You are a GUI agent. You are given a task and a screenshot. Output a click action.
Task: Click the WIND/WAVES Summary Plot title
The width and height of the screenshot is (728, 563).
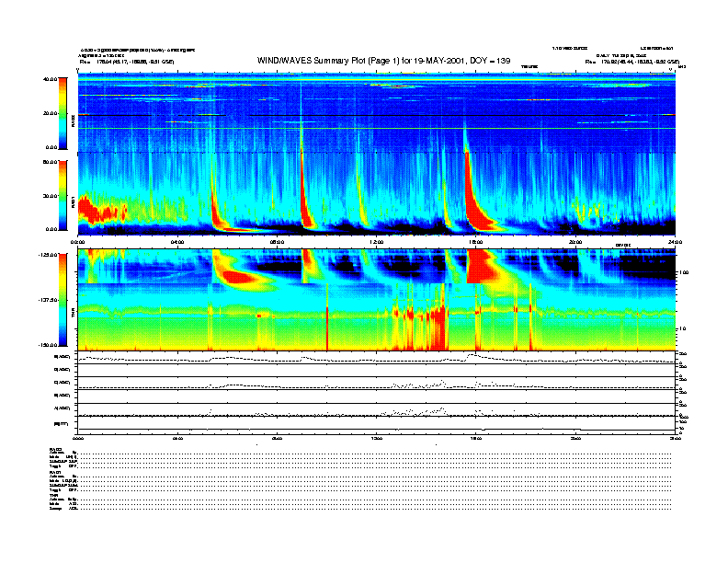[383, 61]
